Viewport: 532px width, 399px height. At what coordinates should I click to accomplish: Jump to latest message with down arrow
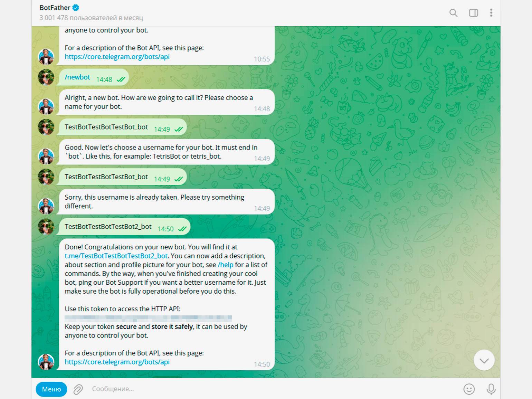pyautogui.click(x=484, y=360)
